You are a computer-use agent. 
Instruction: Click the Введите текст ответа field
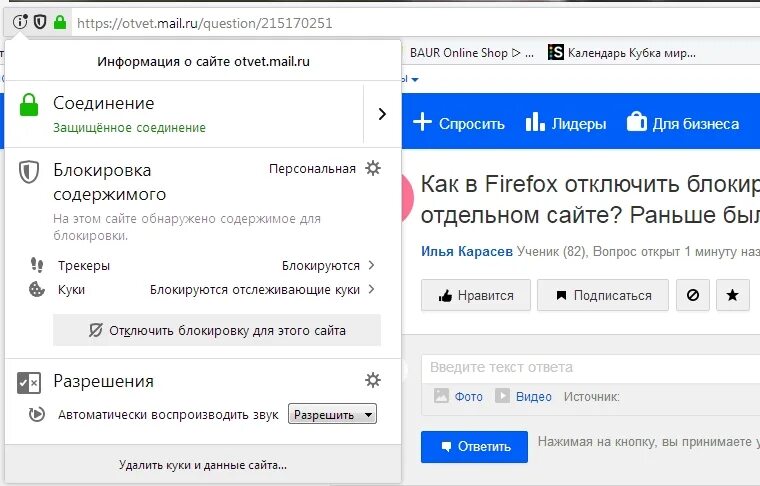pyautogui.click(x=590, y=367)
